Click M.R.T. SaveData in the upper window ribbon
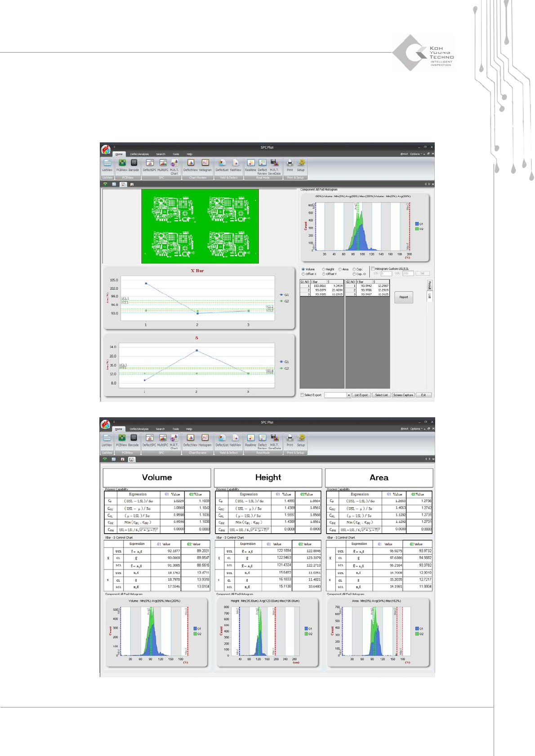Screen dimensions: 535x756 pos(274,166)
